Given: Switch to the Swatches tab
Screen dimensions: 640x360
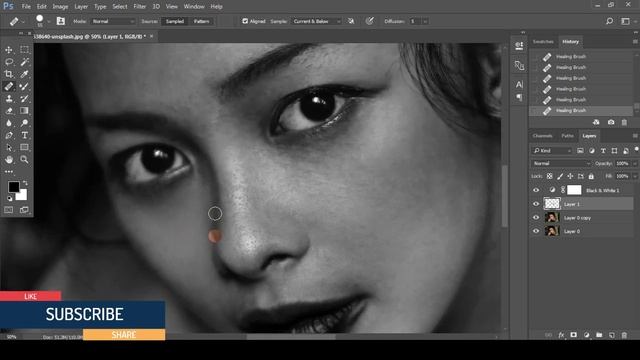Looking at the screenshot, I should click(x=543, y=42).
